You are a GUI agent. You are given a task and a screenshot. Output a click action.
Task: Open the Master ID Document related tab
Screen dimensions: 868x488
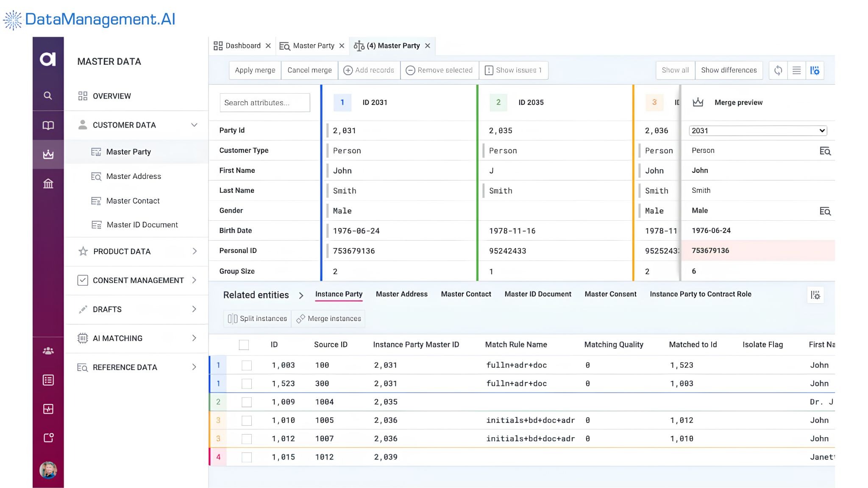point(538,294)
